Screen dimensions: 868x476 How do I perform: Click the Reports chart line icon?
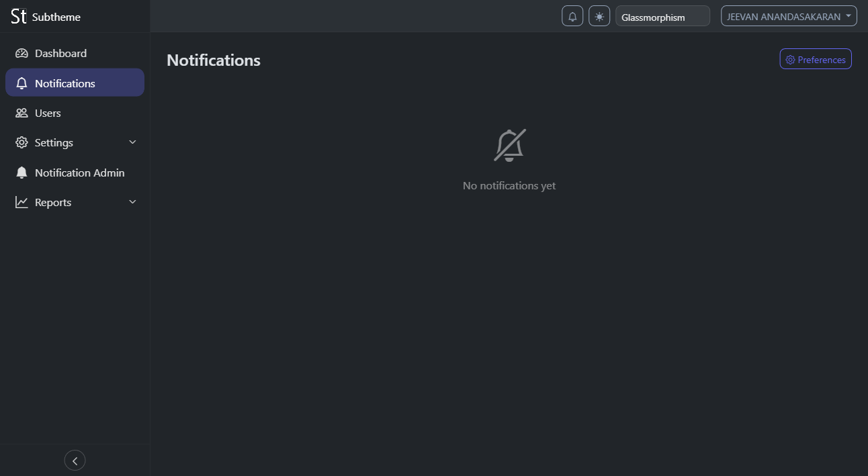click(21, 202)
